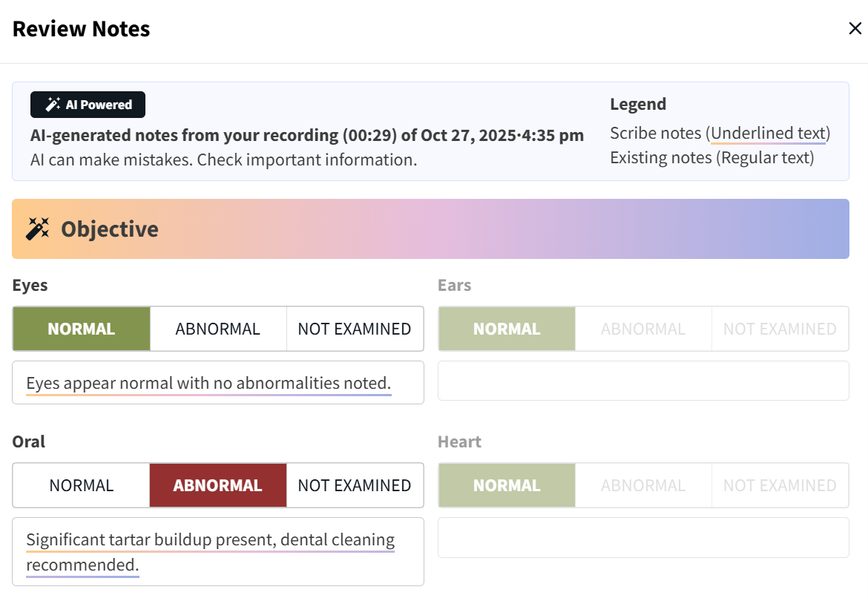This screenshot has height=601, width=868.
Task: Set Eyes to Normal
Action: (x=82, y=329)
